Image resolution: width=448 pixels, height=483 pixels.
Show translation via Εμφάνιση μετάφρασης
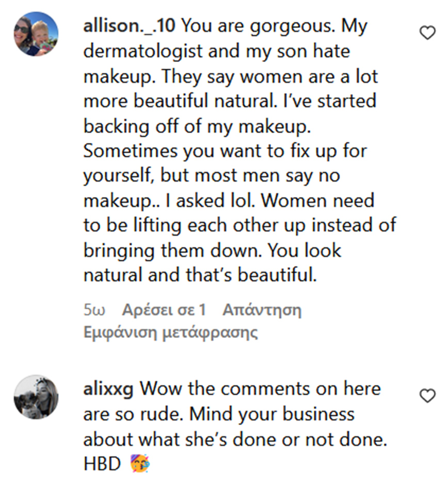pos(170,332)
